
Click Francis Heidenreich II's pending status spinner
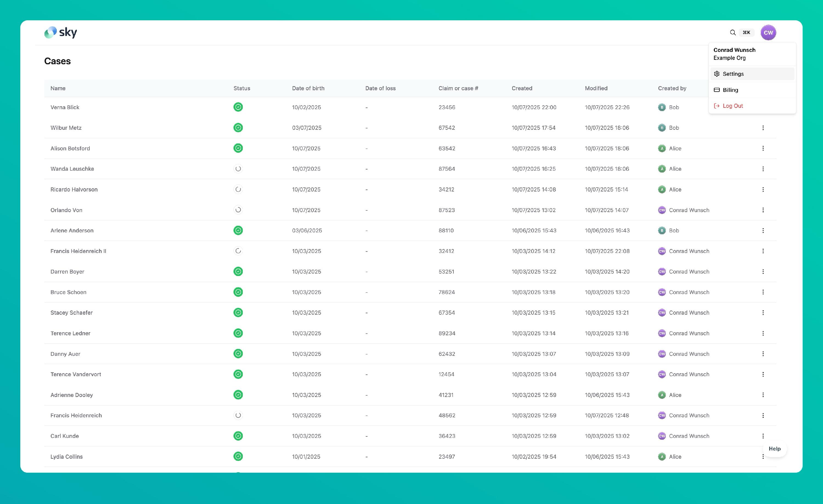(238, 251)
